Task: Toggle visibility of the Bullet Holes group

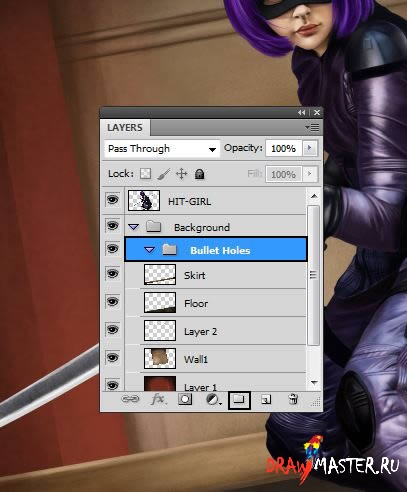Action: tap(112, 249)
